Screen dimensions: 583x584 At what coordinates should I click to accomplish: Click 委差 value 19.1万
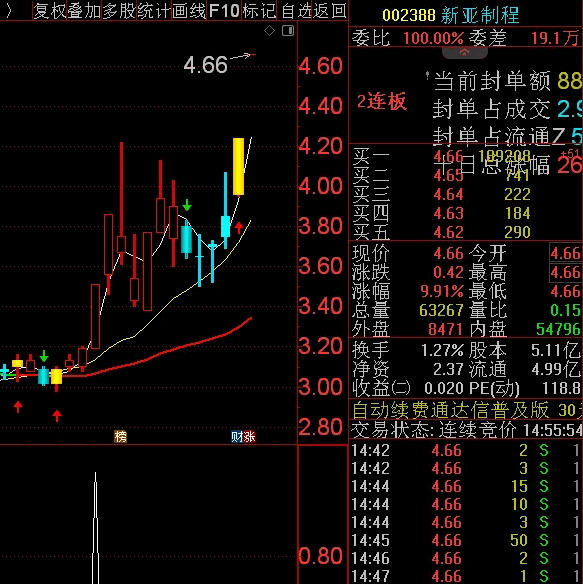click(x=555, y=38)
